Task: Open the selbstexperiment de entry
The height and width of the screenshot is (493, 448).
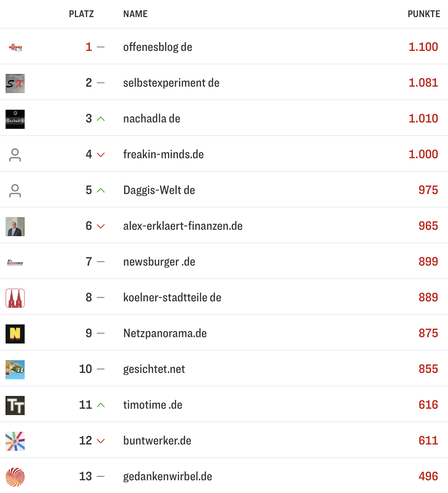Action: (x=171, y=83)
